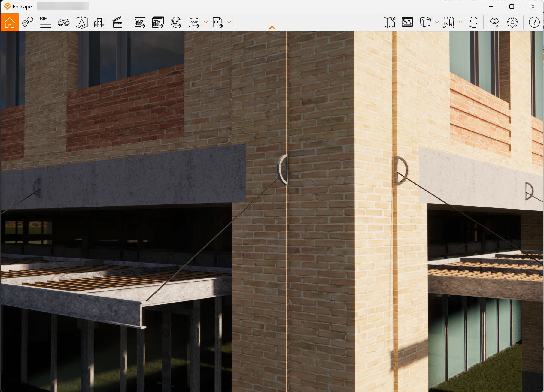
Task: Take a screenshot with the render image tool
Action: tap(139, 22)
